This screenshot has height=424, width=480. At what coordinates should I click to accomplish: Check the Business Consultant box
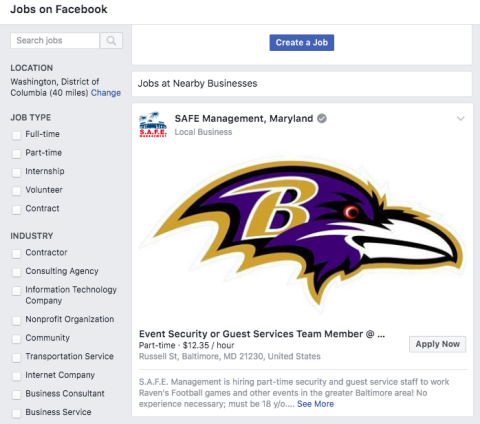click(16, 394)
